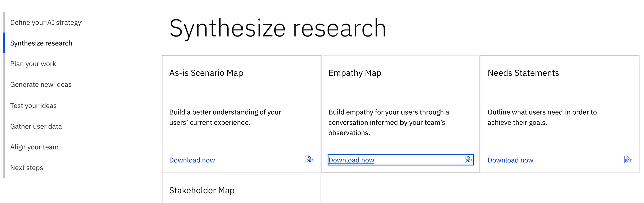This screenshot has height=203, width=644.
Task: Click the Synthesize research page heading
Action: tap(278, 28)
